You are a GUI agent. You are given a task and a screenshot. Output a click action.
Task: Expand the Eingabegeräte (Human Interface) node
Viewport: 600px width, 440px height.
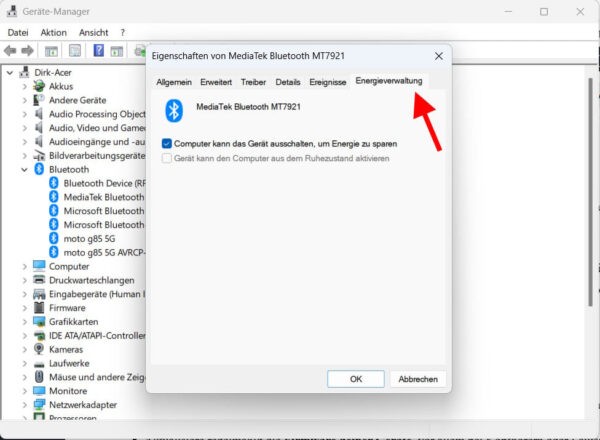click(24, 294)
